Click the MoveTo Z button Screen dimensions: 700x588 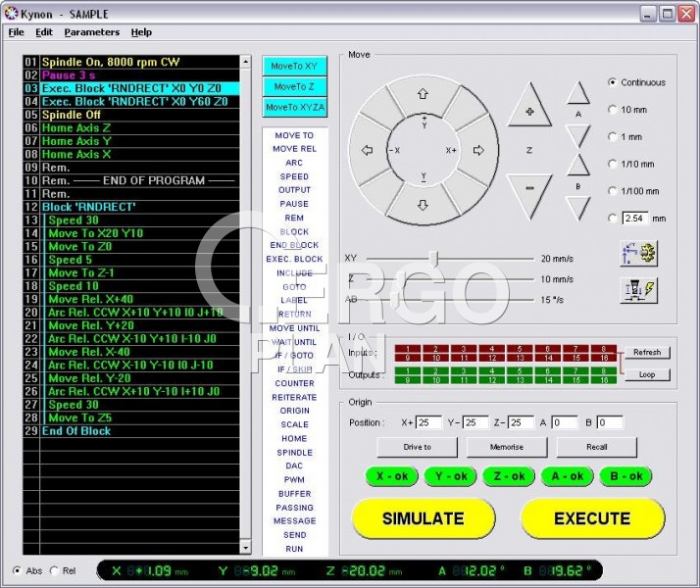point(294,86)
